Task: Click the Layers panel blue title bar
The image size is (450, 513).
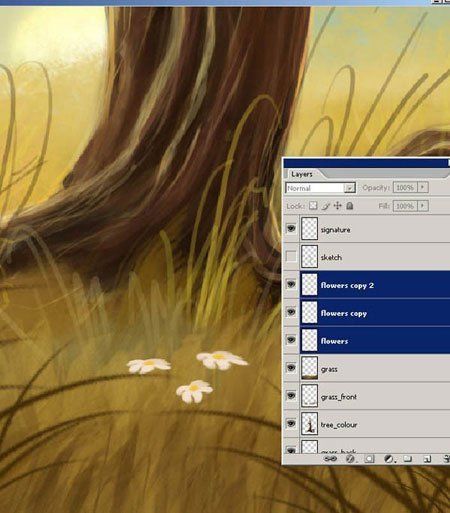Action: (366, 163)
